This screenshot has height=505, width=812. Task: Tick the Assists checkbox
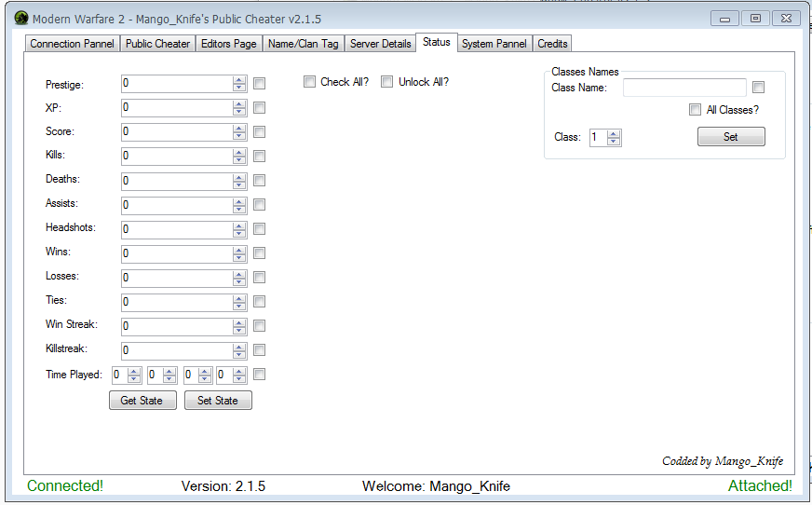(260, 205)
